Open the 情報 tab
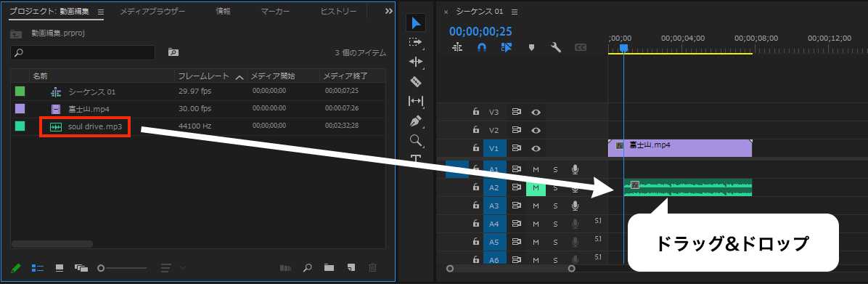This screenshot has height=284, width=868. pyautogui.click(x=223, y=12)
